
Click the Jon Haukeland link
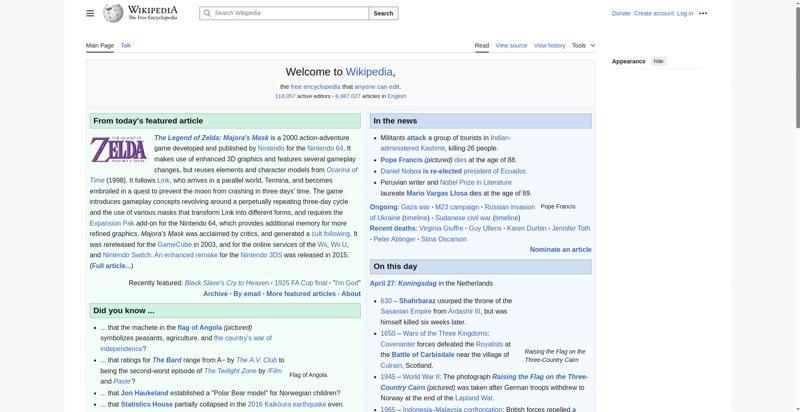144,393
